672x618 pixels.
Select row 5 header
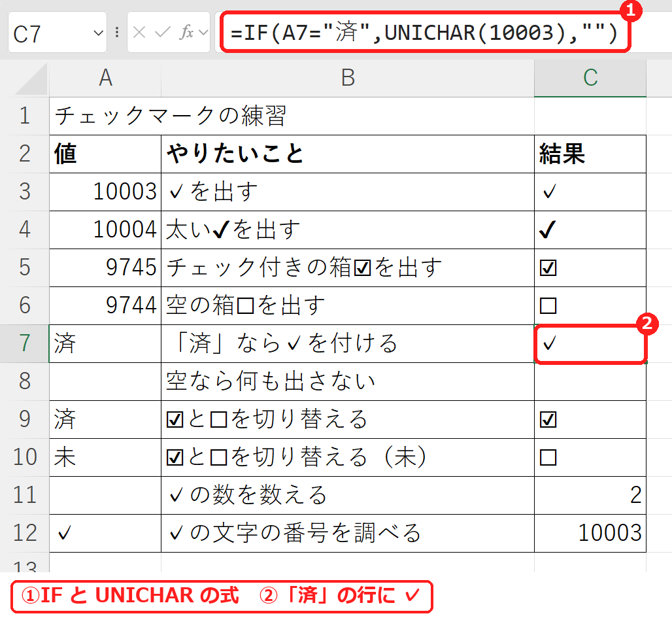tap(24, 267)
